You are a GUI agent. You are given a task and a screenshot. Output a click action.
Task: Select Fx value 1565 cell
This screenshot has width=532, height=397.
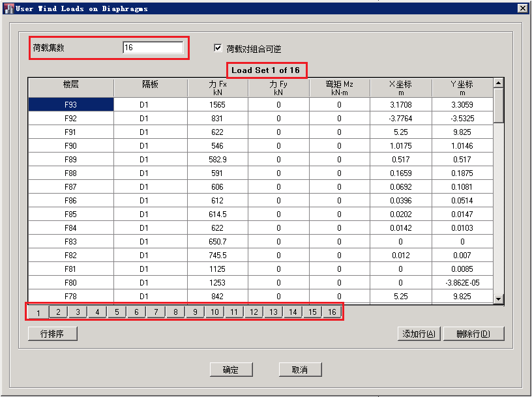click(217, 104)
